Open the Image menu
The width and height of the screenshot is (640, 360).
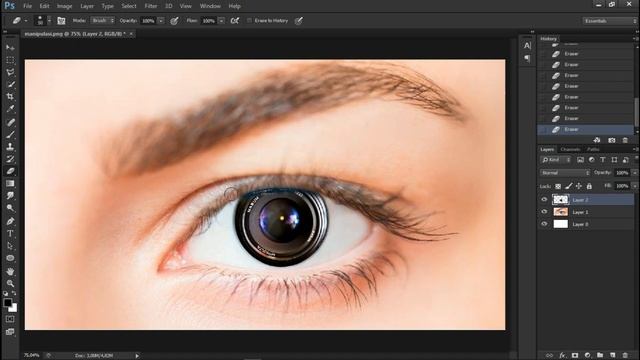point(64,6)
